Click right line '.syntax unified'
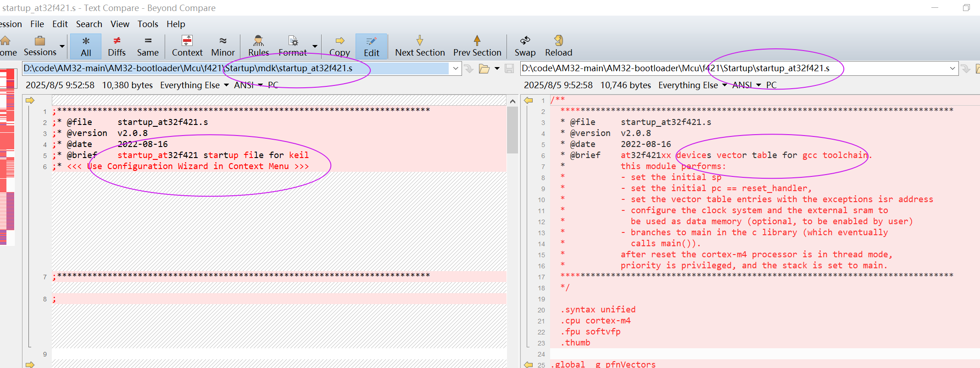Image resolution: width=980 pixels, height=368 pixels. (x=598, y=310)
